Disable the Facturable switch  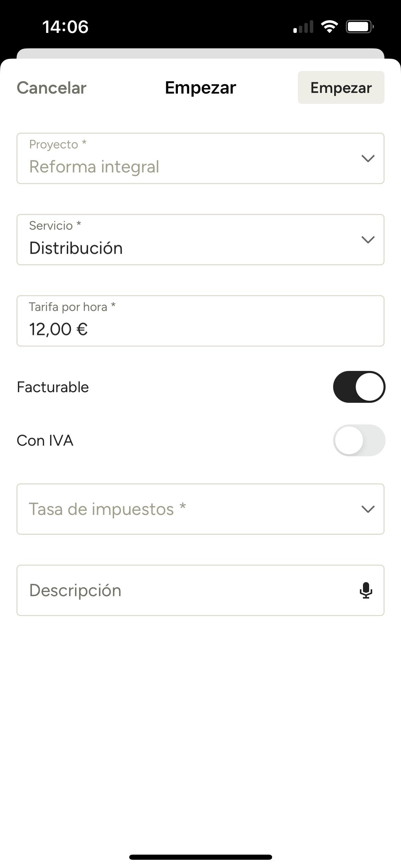[359, 387]
